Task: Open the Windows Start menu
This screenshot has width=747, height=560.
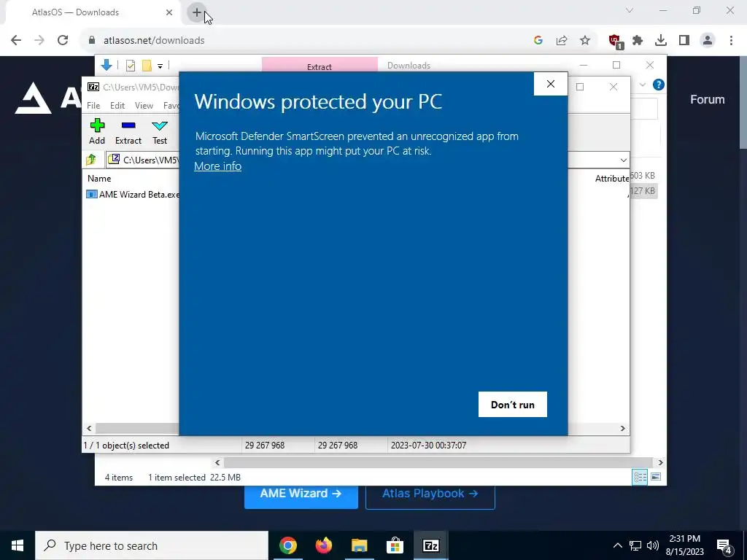Action: 18,545
